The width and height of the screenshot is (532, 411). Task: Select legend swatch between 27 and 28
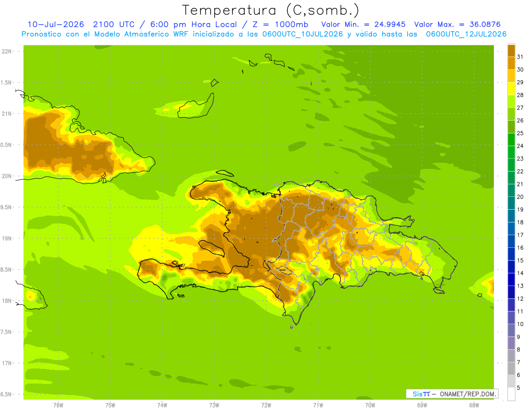click(x=511, y=102)
